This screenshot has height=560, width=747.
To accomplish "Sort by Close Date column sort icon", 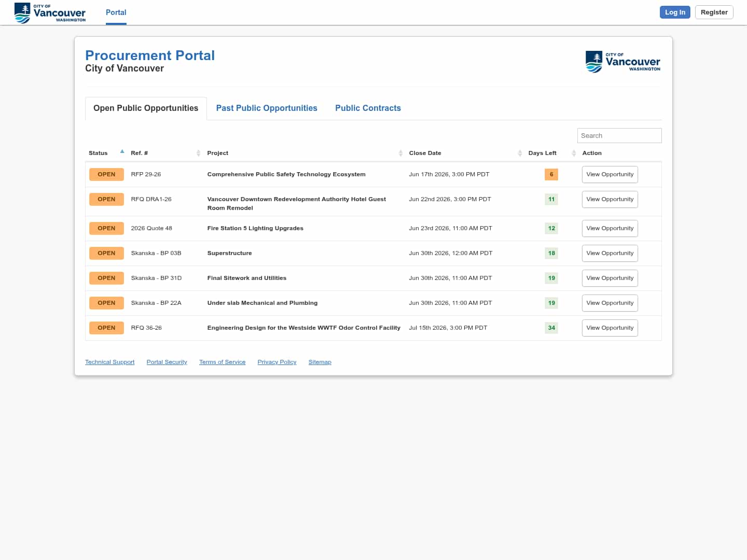I will tap(520, 153).
